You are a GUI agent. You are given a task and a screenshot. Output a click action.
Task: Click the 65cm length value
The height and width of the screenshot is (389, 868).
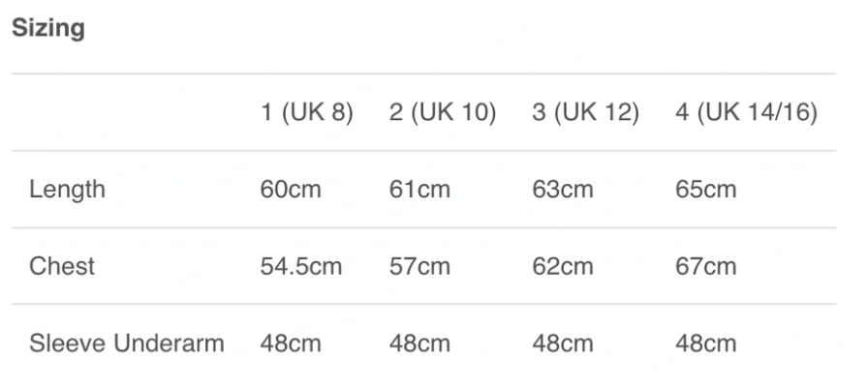[x=705, y=190]
